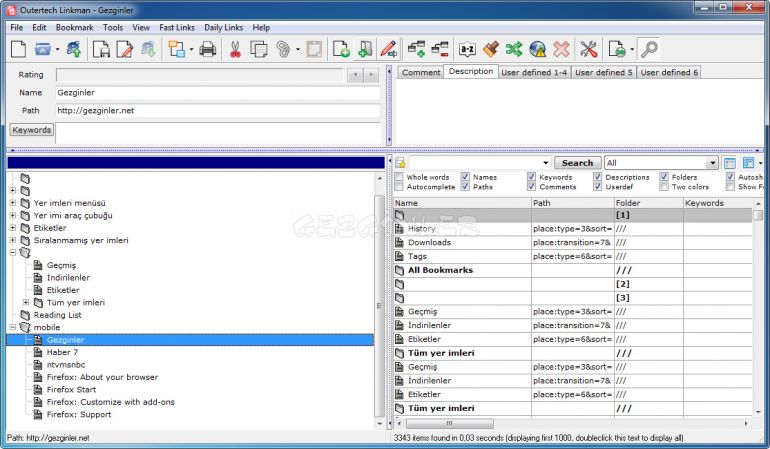Image resolution: width=770 pixels, height=449 pixels.
Task: Click the Print toolbar icon
Action: click(208, 49)
